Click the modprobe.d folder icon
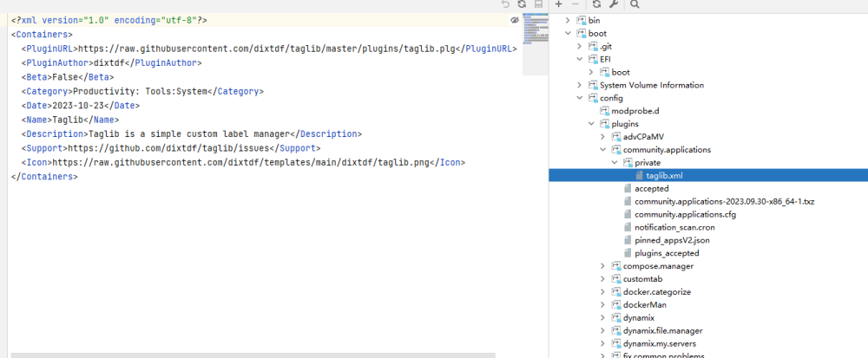The image size is (868, 358). click(x=604, y=111)
